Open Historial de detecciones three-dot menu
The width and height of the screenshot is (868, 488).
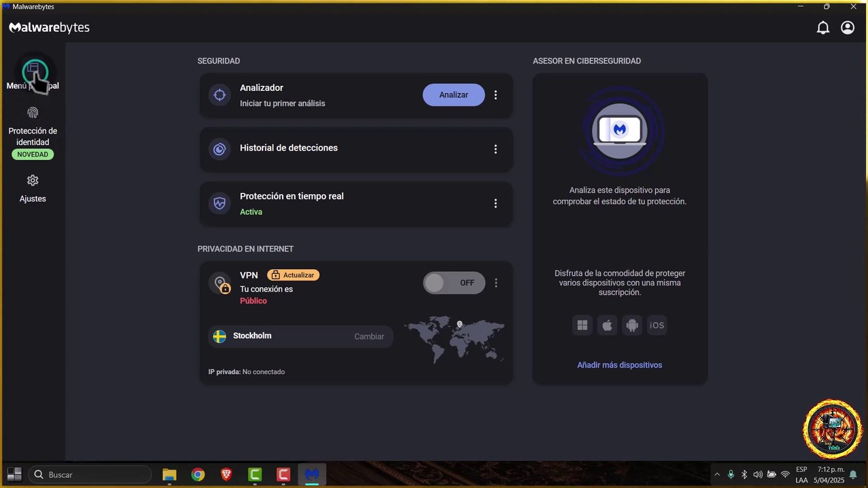pyautogui.click(x=496, y=149)
